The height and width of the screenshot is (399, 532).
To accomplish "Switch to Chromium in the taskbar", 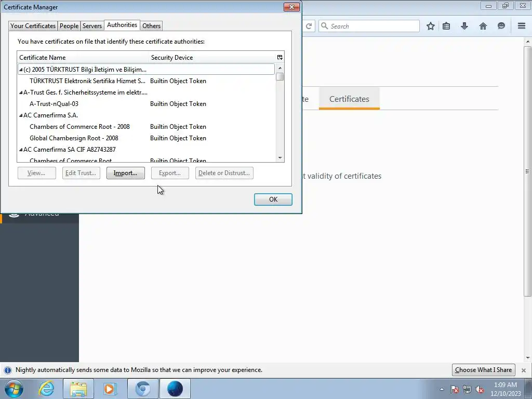I will tap(142, 389).
